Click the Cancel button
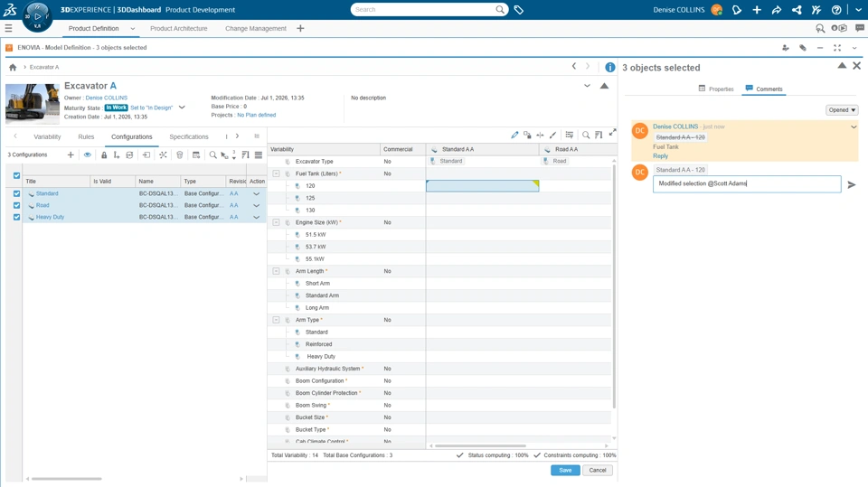The width and height of the screenshot is (868, 487). tap(598, 471)
